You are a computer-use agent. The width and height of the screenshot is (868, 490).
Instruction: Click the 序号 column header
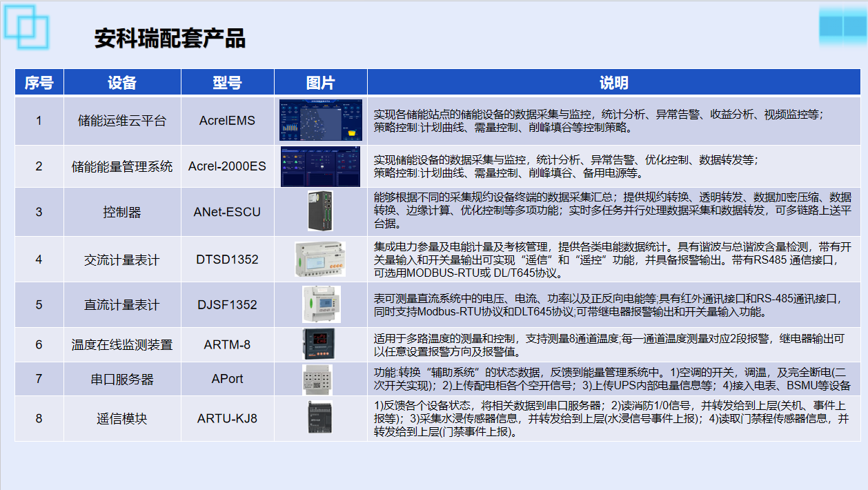pyautogui.click(x=39, y=83)
